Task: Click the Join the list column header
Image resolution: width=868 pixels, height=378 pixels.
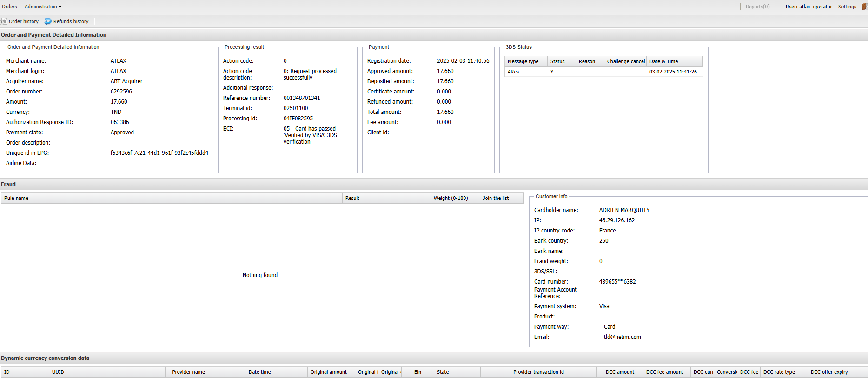Action: pos(496,198)
